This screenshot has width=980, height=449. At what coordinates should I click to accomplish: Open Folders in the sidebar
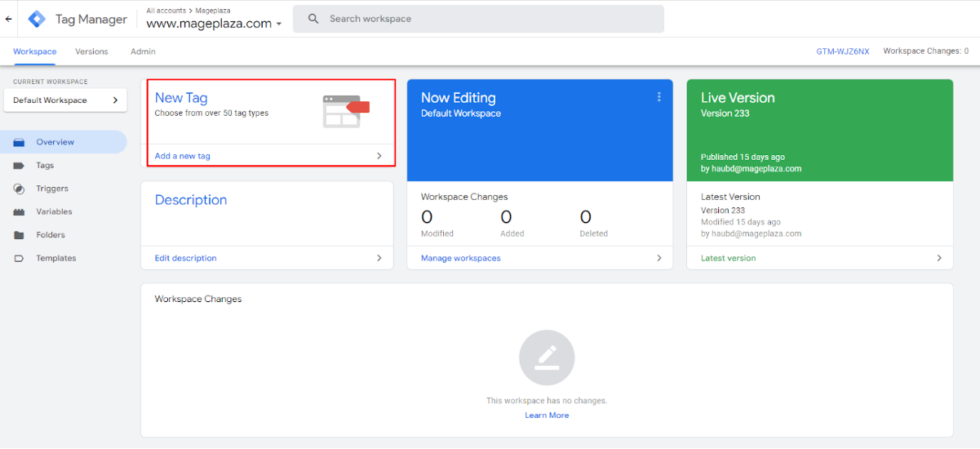pyautogui.click(x=64, y=235)
